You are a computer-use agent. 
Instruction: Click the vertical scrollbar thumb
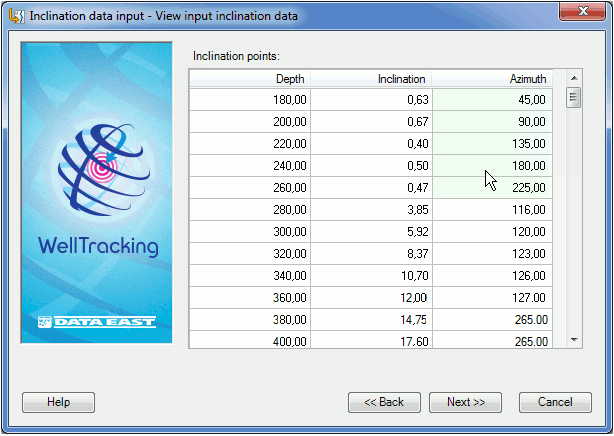tap(574, 97)
